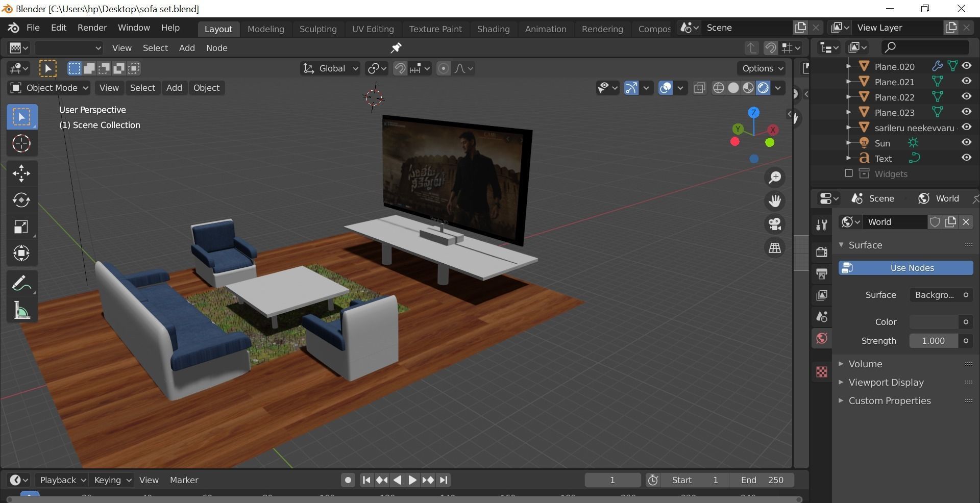Viewport: 980px width, 503px height.
Task: Activate the Transform tool
Action: coord(21,253)
